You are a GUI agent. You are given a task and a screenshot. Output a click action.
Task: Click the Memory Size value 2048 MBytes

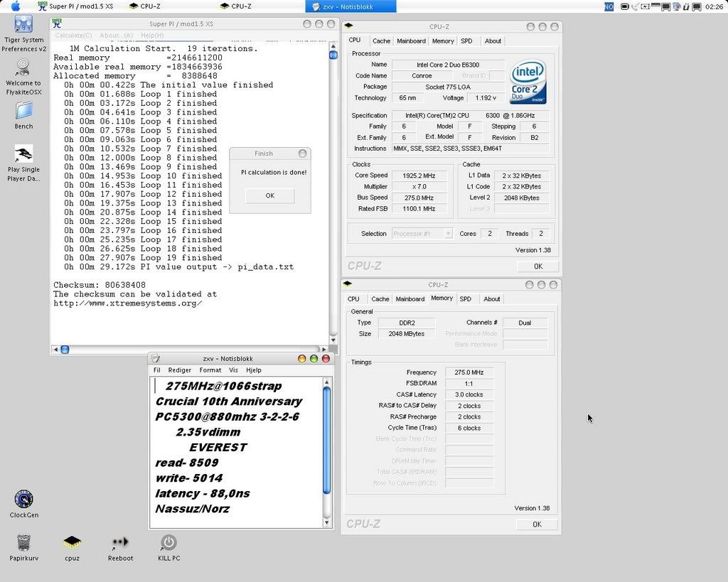[406, 334]
